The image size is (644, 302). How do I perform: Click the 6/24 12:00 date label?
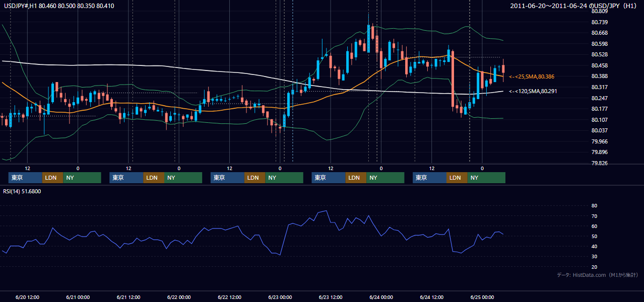tap(431, 297)
